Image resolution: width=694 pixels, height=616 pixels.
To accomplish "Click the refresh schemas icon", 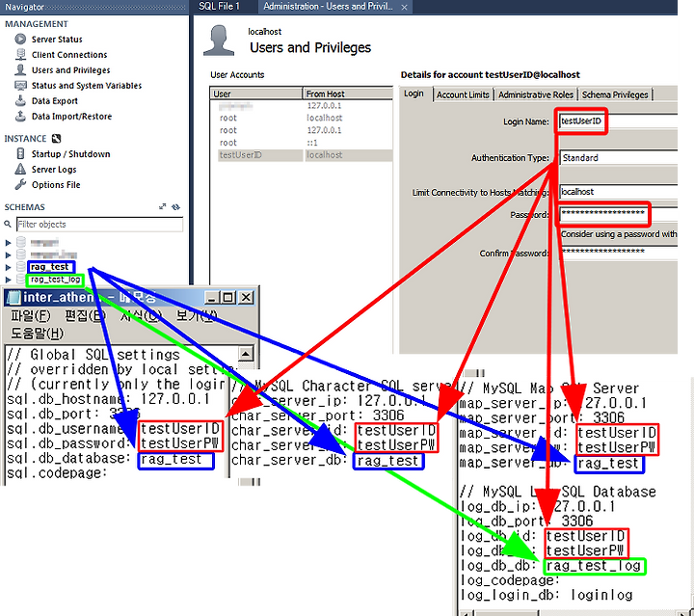I will [176, 206].
